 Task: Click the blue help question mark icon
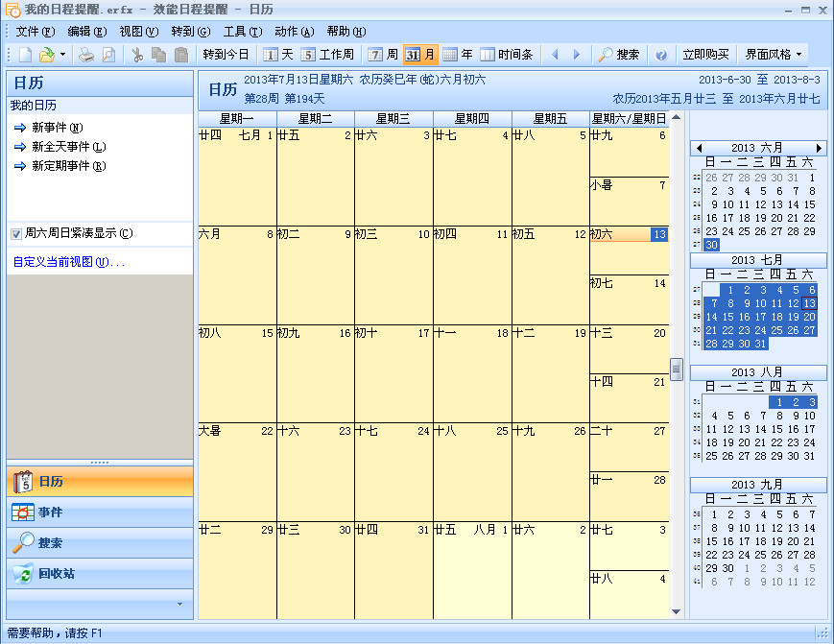[661, 55]
